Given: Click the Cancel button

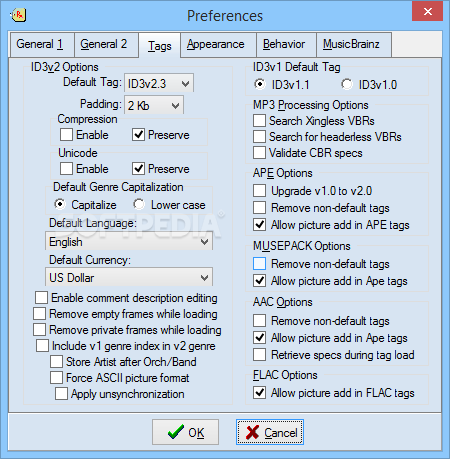Looking at the screenshot, I should (270, 432).
